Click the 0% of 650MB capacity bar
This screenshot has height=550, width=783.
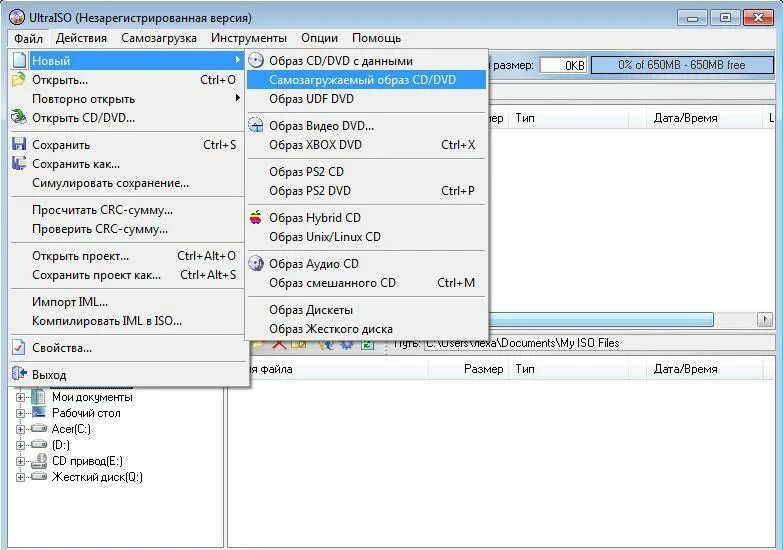point(682,65)
